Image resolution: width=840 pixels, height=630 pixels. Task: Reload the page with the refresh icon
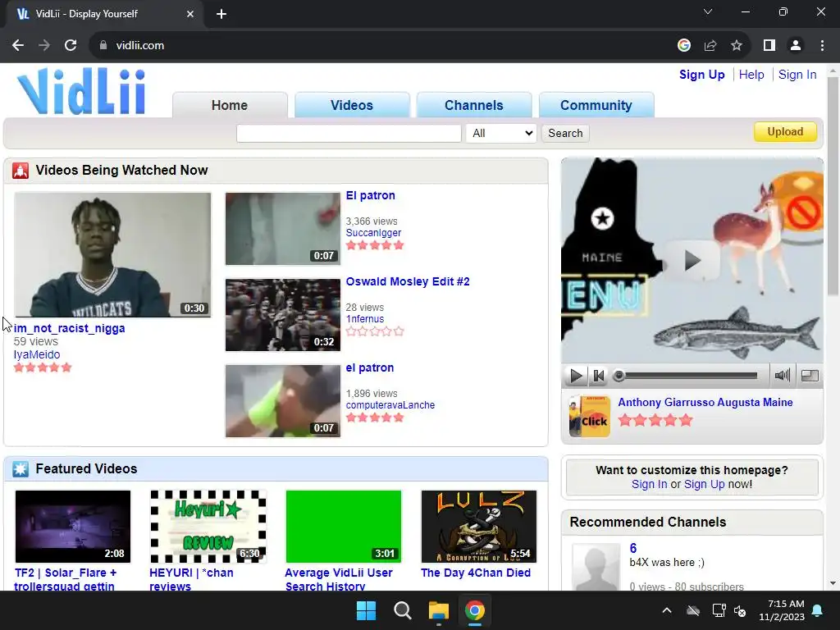(x=71, y=46)
